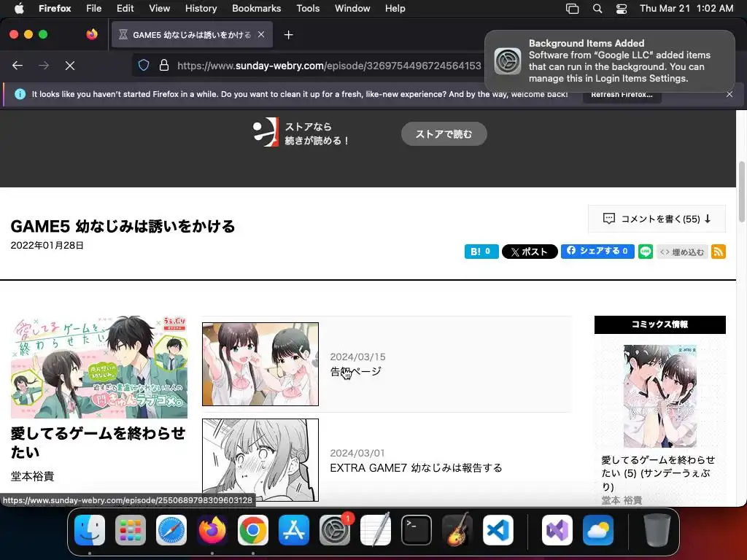The width and height of the screenshot is (747, 560).
Task: Click the clock date in menu bar
Action: coord(686,8)
